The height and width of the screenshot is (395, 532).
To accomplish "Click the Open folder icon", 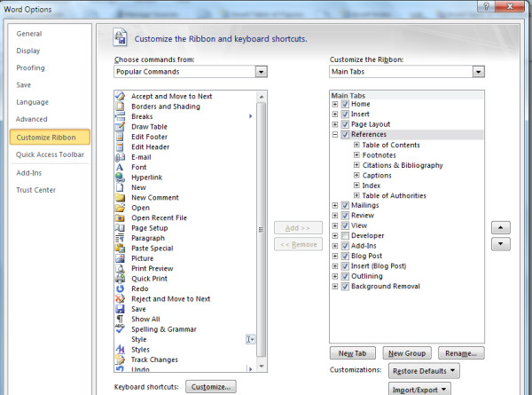I will click(x=120, y=208).
